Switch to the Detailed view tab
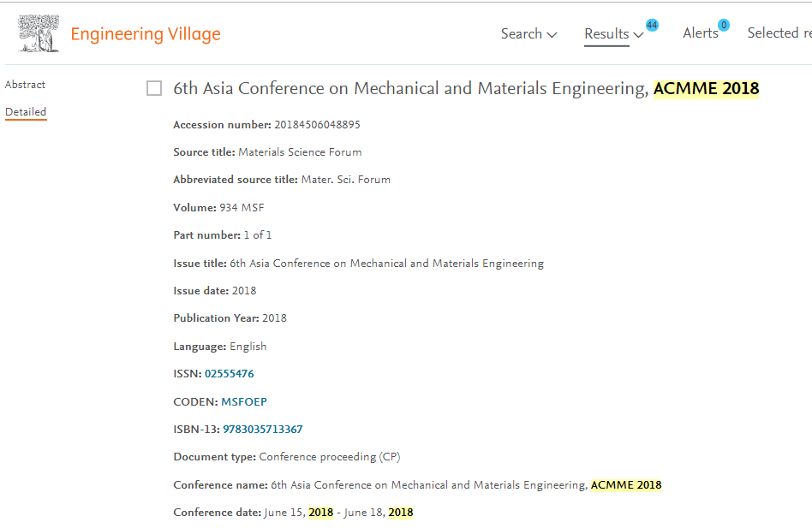 [x=26, y=112]
